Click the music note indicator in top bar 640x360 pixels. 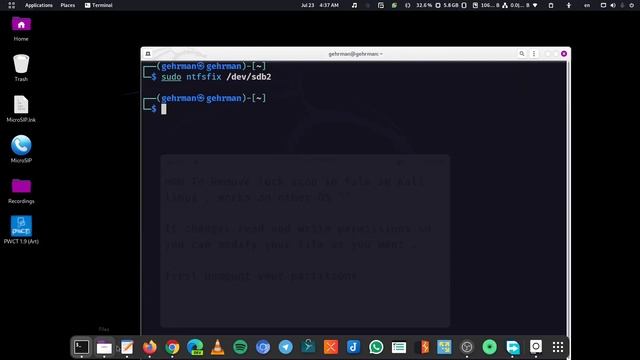point(354,5)
